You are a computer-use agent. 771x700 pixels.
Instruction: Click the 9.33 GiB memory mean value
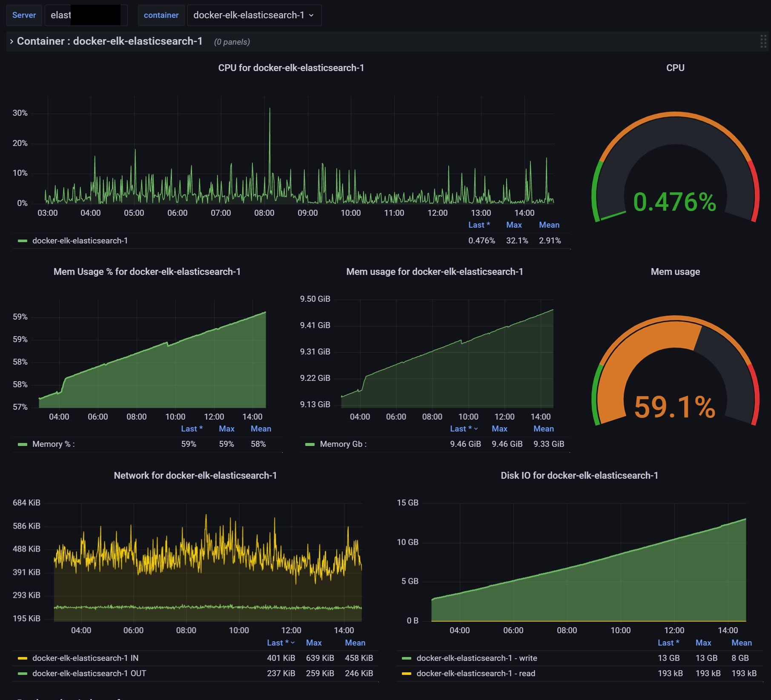click(549, 444)
